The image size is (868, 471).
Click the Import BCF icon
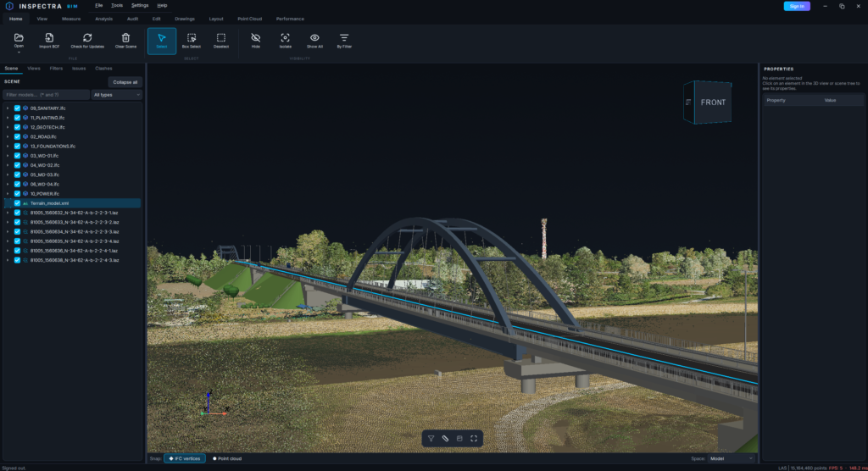tap(49, 37)
